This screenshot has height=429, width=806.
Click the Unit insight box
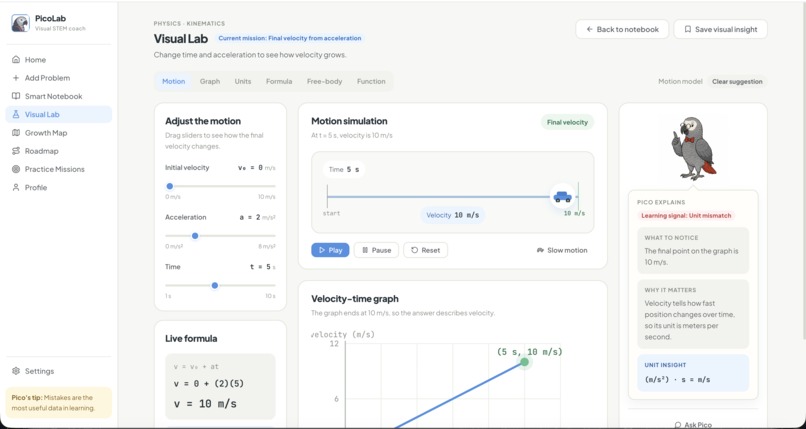tap(693, 373)
